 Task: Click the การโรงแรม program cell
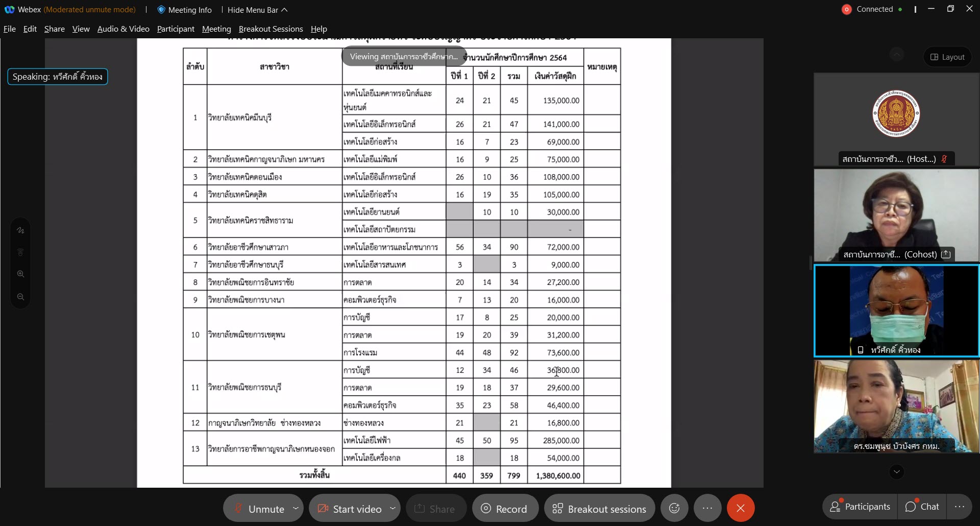click(x=394, y=352)
